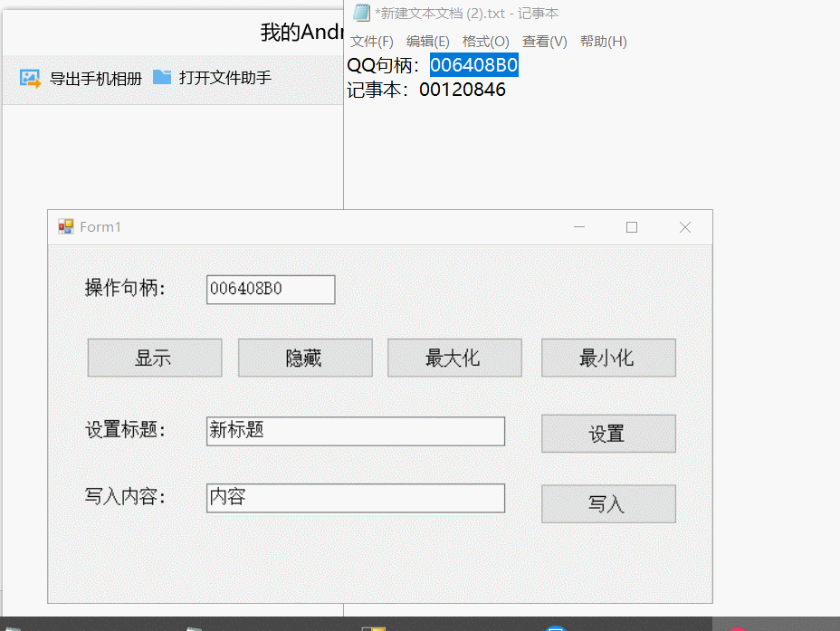
Task: Focus the 操作句柄 handle input field
Action: coord(271,290)
